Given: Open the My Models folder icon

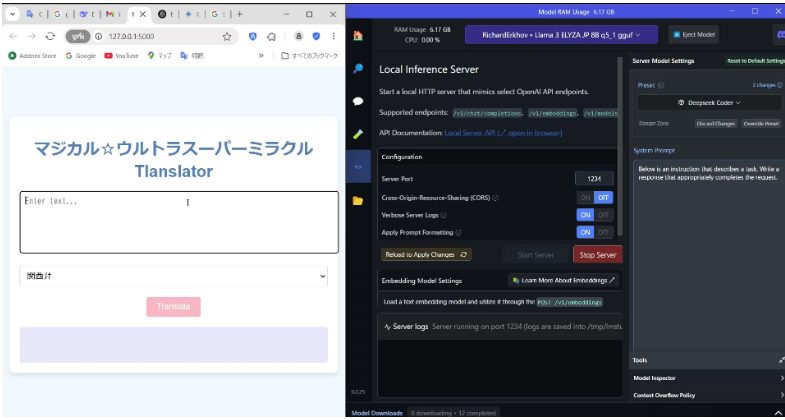Looking at the screenshot, I should click(357, 200).
